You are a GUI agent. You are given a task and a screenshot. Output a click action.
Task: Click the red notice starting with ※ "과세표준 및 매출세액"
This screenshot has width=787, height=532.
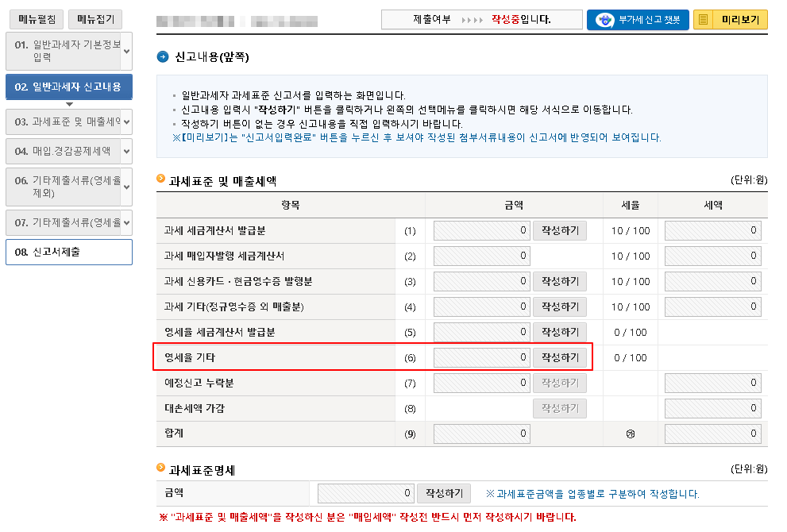click(x=368, y=517)
